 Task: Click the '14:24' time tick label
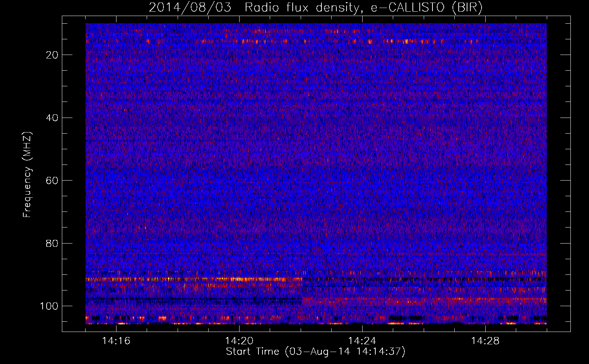click(x=362, y=341)
